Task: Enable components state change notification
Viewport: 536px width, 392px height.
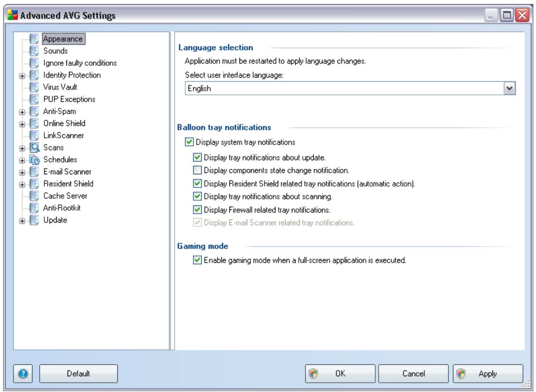Action: coord(197,169)
